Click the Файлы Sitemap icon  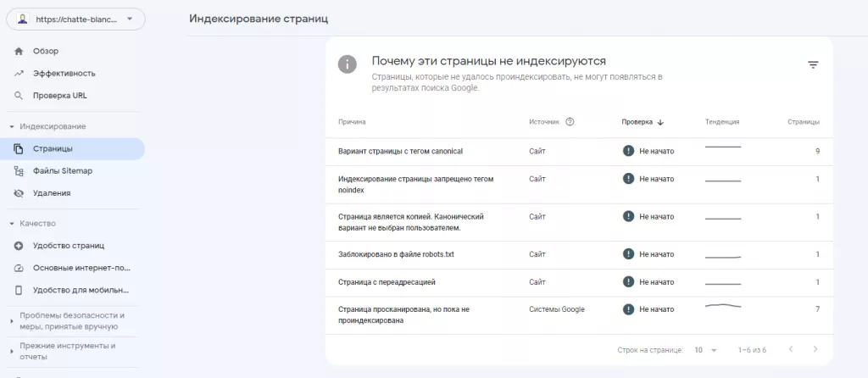19,171
